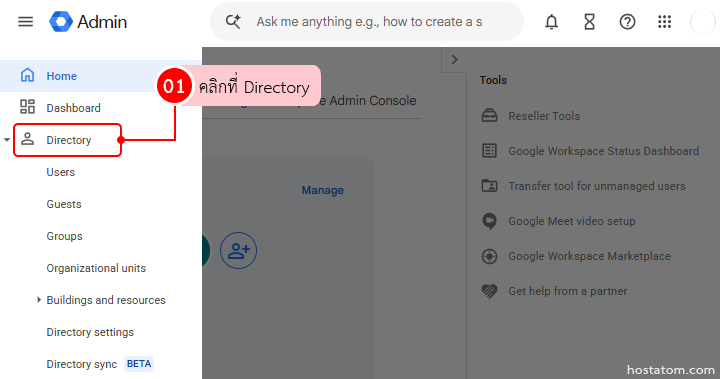Open the main hamburger menu

click(x=25, y=22)
